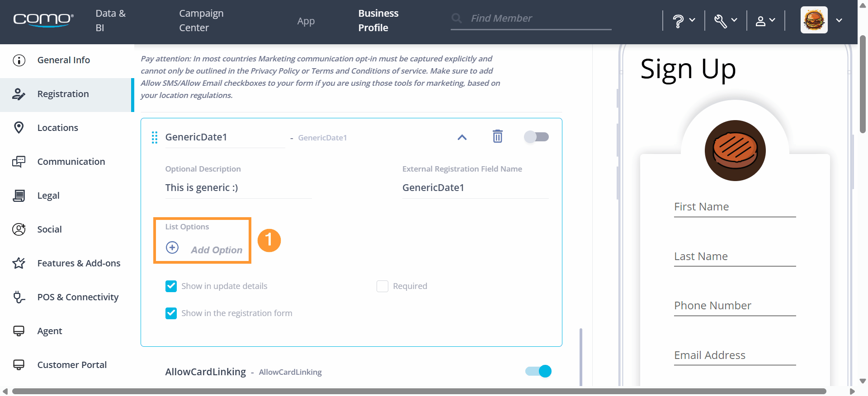Click the help question mark icon
The width and height of the screenshot is (868, 396).
click(678, 21)
